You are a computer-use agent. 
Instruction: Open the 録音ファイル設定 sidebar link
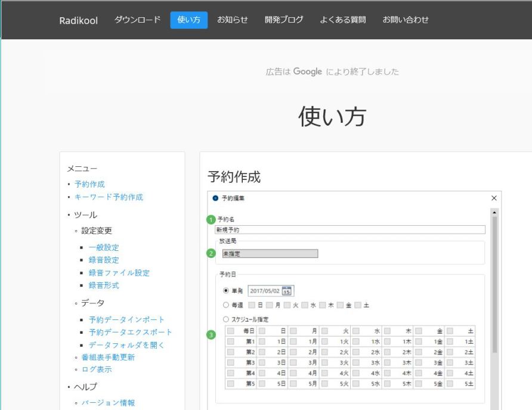point(119,273)
